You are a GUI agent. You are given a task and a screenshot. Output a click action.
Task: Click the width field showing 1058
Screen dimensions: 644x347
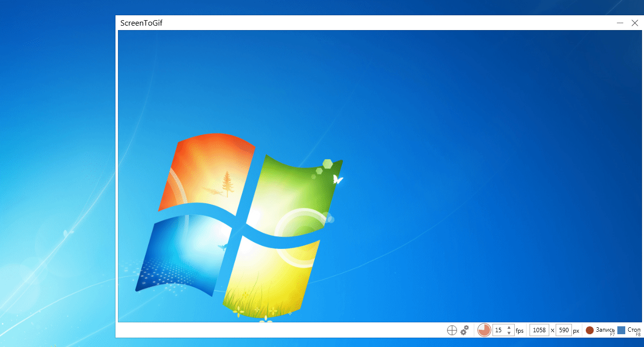pyautogui.click(x=539, y=330)
